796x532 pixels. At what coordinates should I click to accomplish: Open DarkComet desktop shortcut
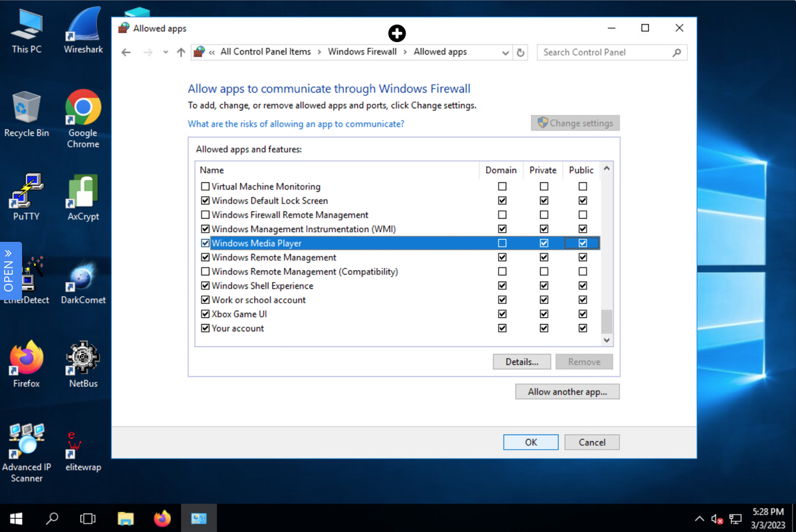(83, 282)
